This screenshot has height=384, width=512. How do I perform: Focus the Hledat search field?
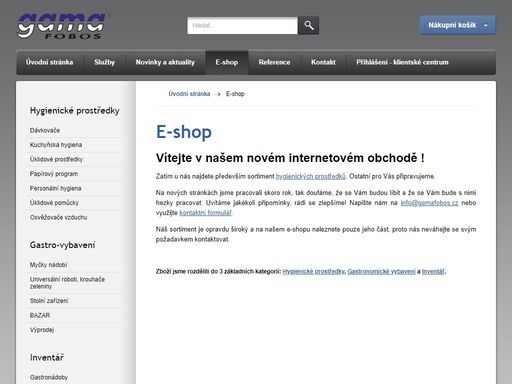[242, 25]
